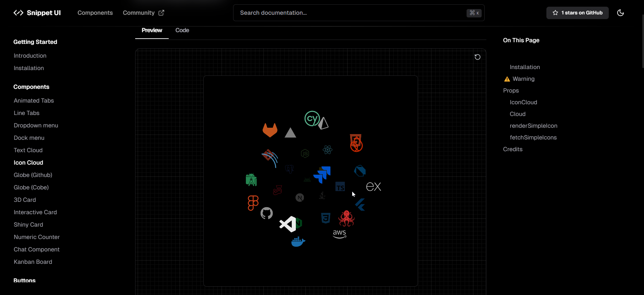Click the Dart logo icon
The height and width of the screenshot is (295, 644).
pyautogui.click(x=360, y=171)
